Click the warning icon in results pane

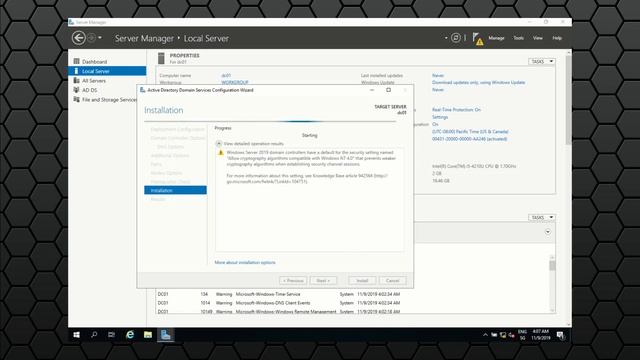click(221, 153)
